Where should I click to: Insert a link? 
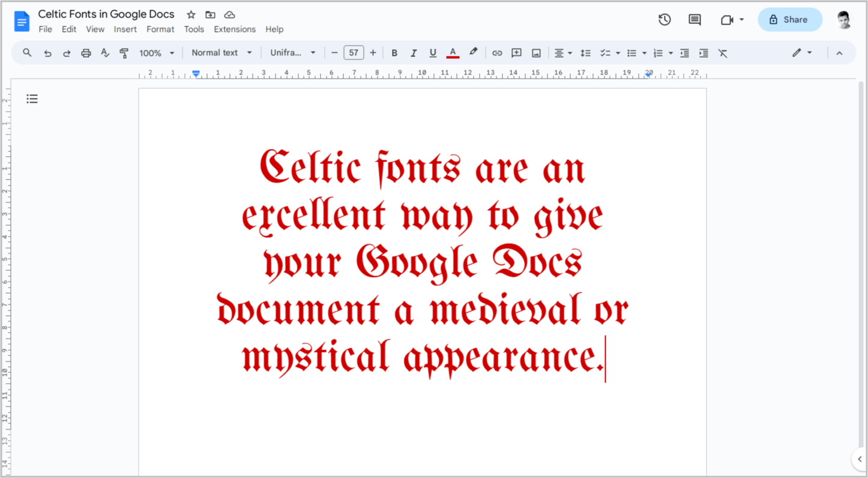click(x=497, y=53)
